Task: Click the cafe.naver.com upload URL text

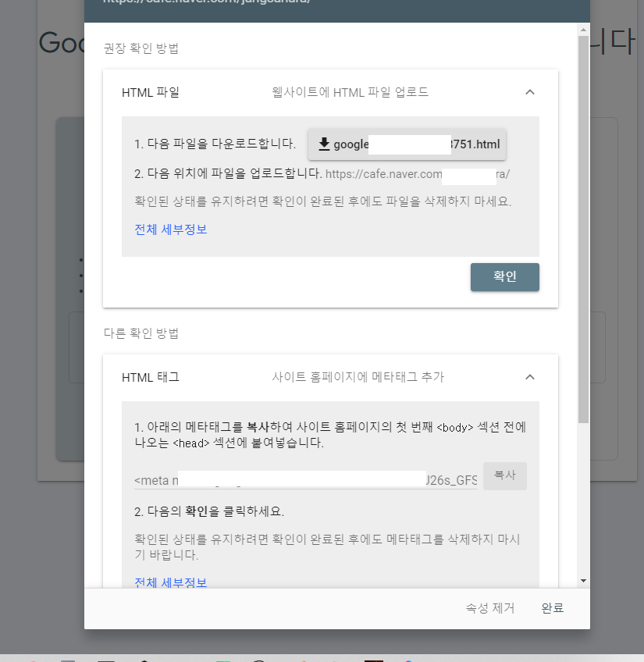Action: tap(418, 174)
